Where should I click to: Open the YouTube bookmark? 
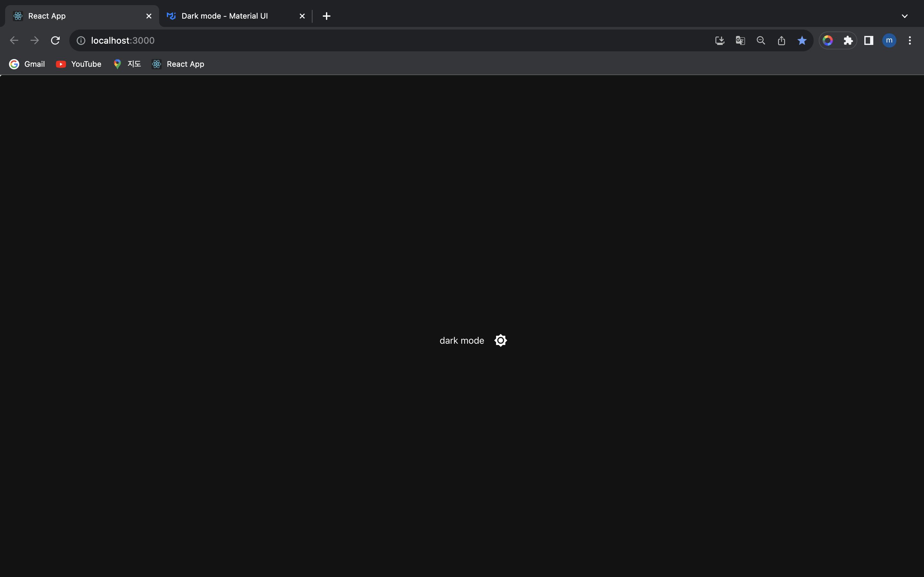coord(79,64)
